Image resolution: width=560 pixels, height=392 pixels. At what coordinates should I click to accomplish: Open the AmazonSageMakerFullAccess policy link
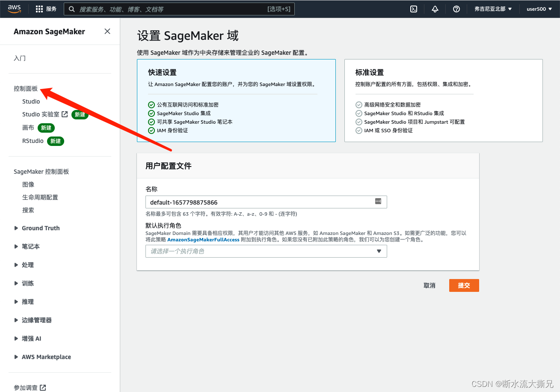(x=203, y=240)
